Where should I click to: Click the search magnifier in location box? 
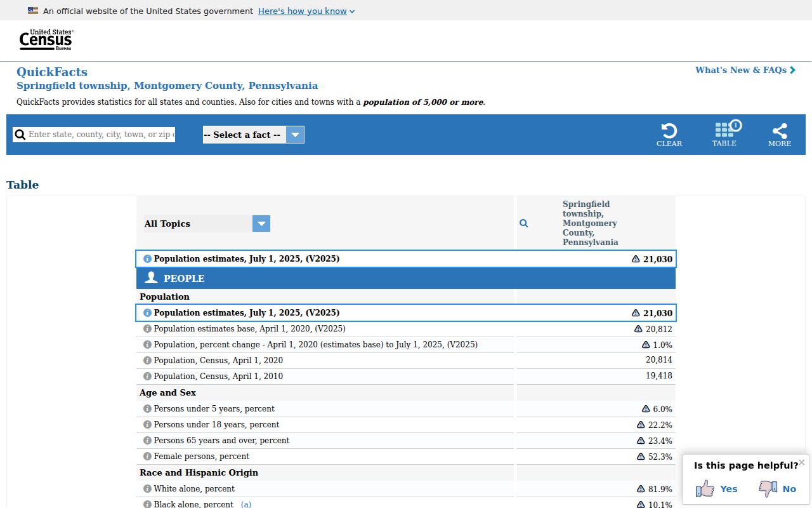pos(20,135)
